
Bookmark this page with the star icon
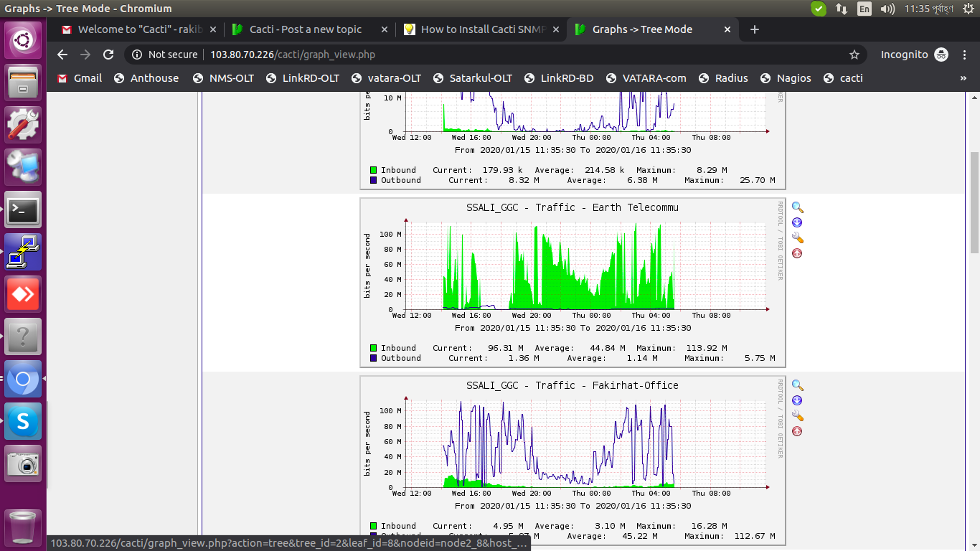854,55
